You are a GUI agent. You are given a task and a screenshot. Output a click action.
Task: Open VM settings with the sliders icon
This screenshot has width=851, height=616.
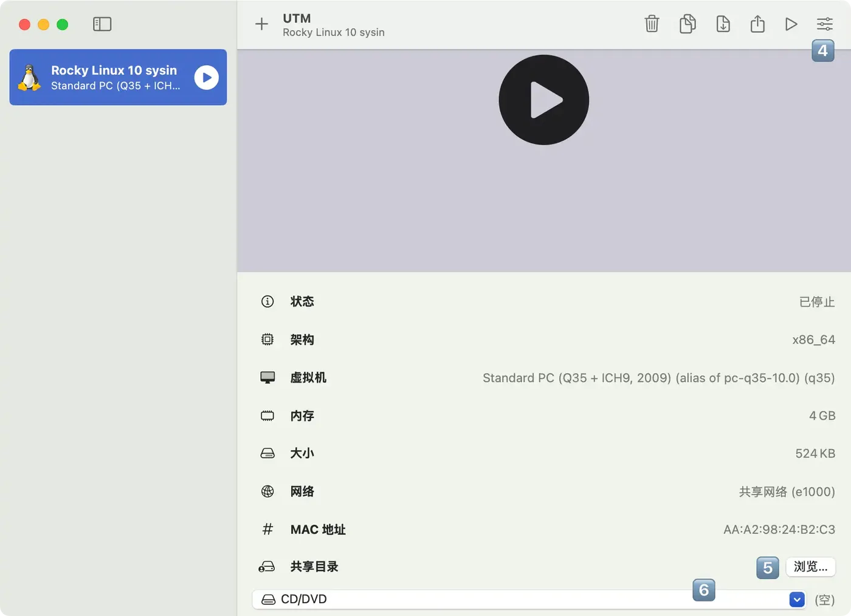[824, 24]
